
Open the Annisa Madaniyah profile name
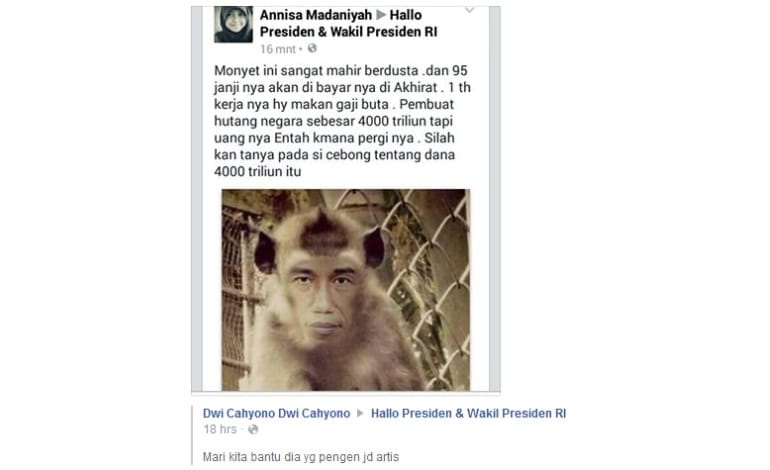pyautogui.click(x=316, y=15)
